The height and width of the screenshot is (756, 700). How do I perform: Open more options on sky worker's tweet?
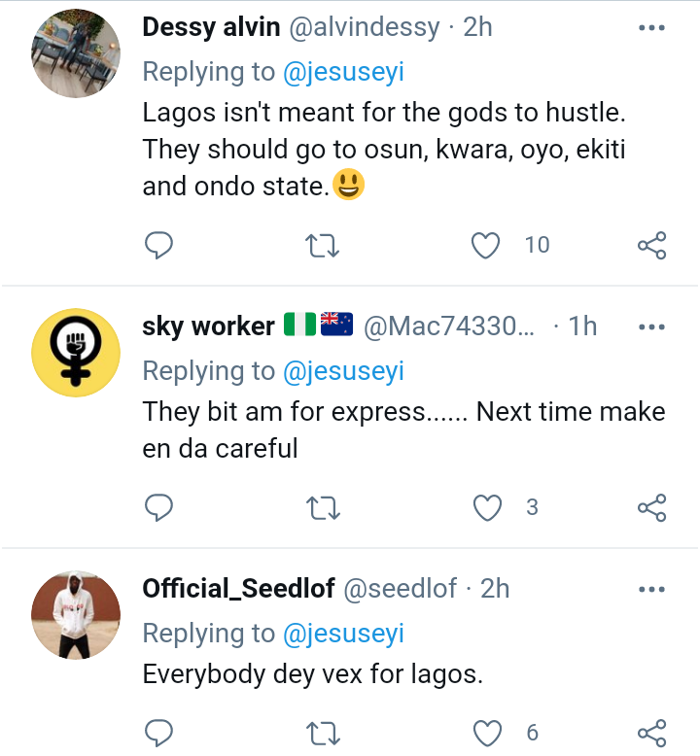651,326
